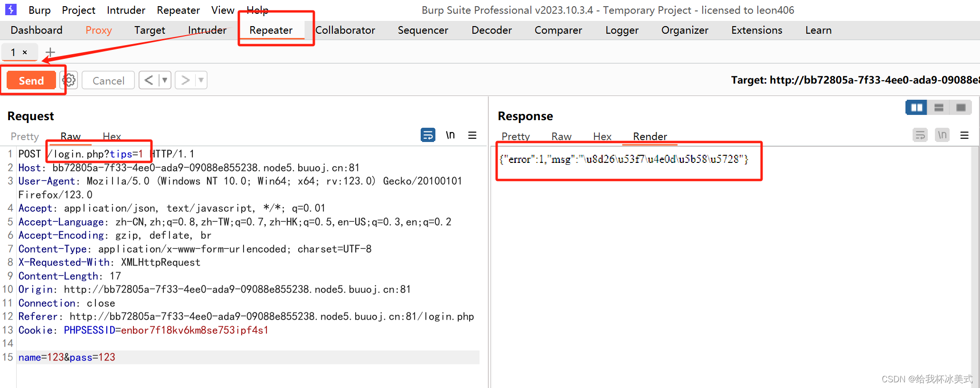Switch to the Proxy tab
980x388 pixels.
(x=99, y=30)
